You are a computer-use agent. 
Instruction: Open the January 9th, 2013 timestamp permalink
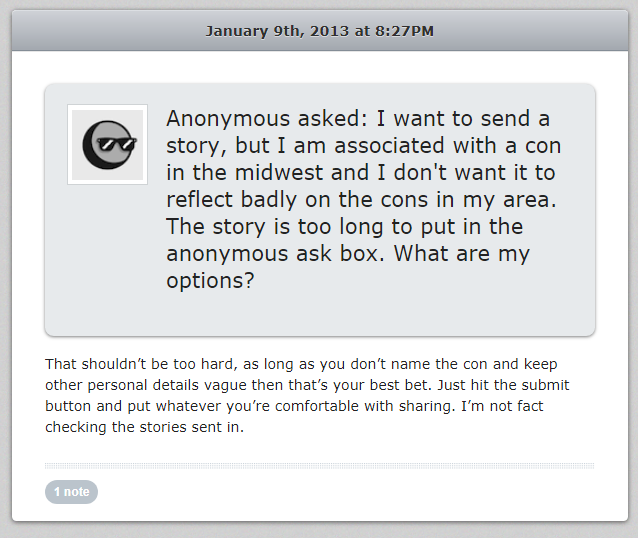tap(319, 31)
